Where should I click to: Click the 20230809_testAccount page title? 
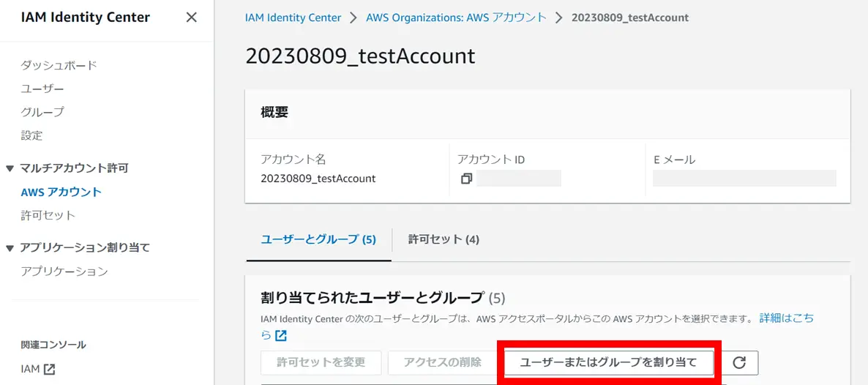pyautogui.click(x=360, y=56)
